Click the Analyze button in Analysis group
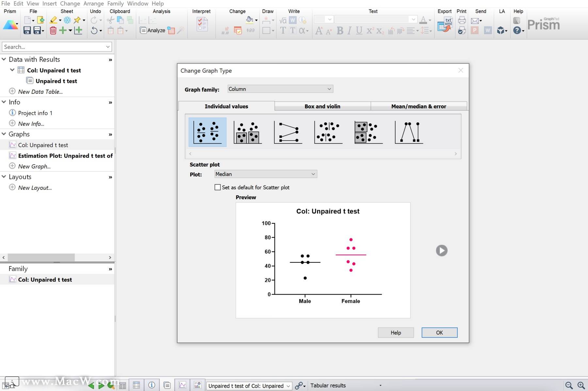This screenshot has height=391, width=588. point(152,30)
